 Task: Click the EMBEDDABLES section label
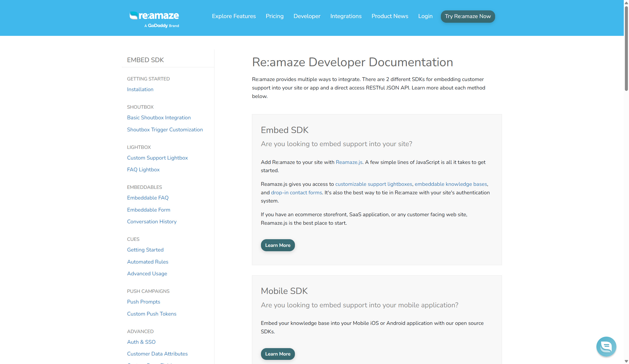pos(145,187)
